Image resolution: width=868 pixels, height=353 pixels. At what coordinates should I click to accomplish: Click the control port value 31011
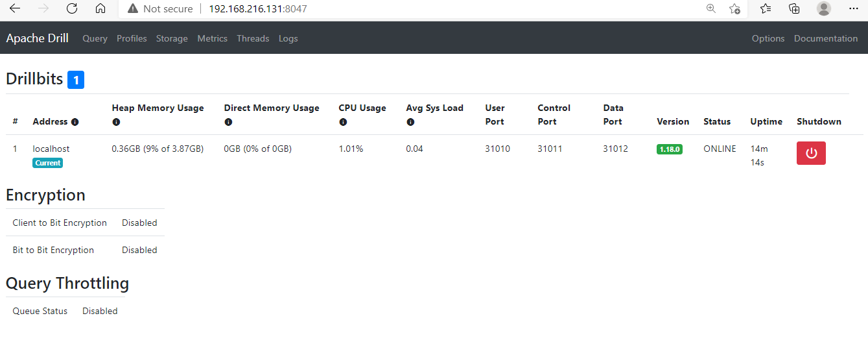[550, 149]
